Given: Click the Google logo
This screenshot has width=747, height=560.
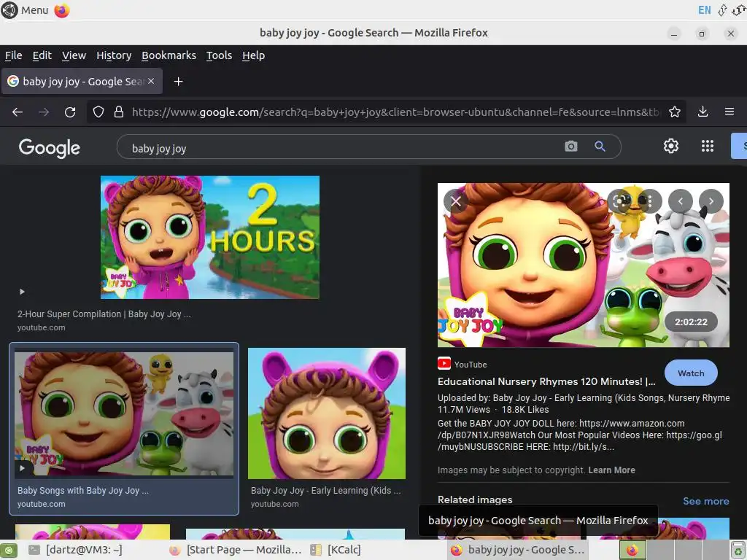Looking at the screenshot, I should tap(49, 147).
